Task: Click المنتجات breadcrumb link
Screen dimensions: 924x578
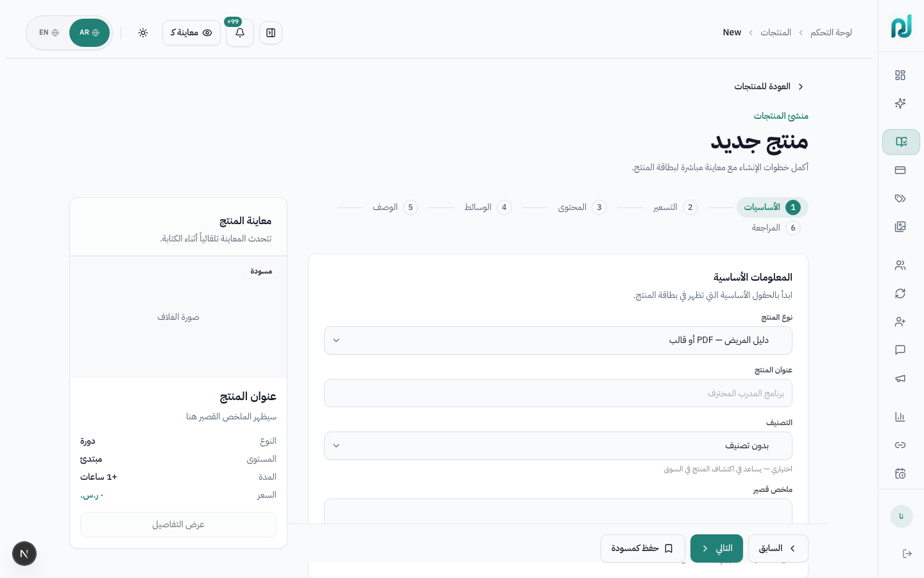Action: 776,33
